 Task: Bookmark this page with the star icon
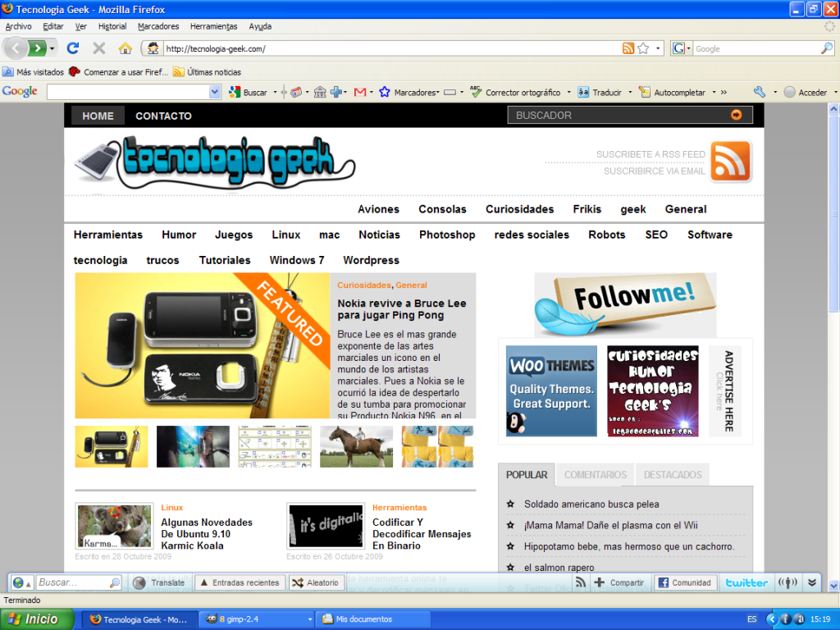point(643,48)
